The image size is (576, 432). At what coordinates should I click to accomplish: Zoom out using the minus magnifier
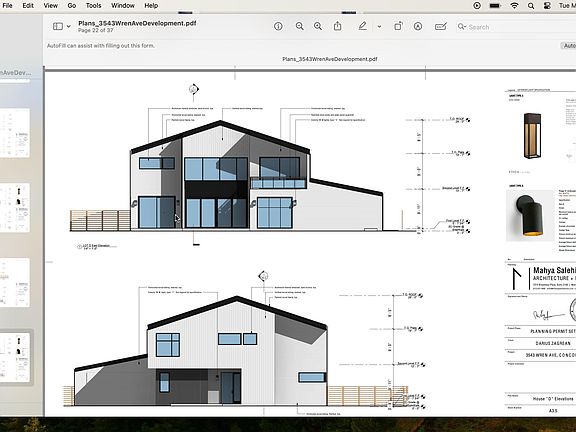(x=300, y=26)
